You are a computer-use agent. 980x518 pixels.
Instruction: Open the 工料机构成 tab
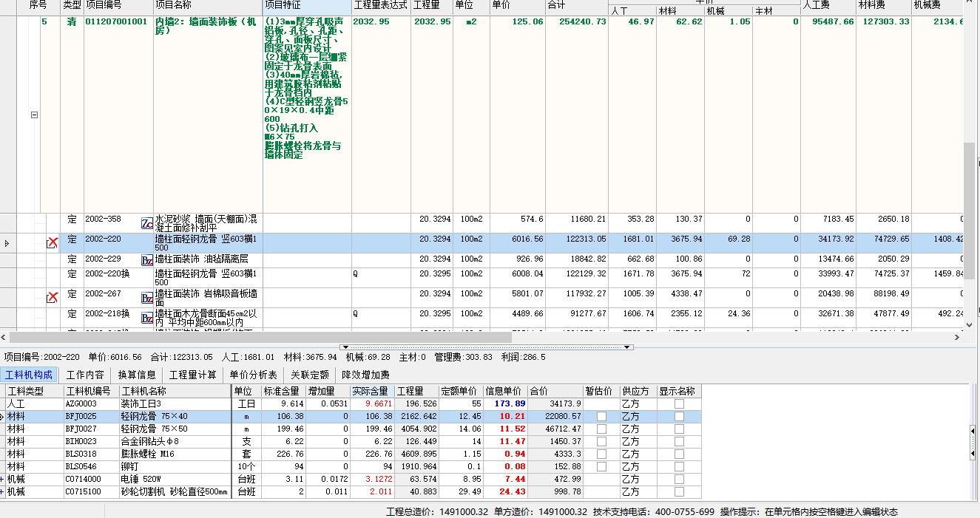coord(28,375)
